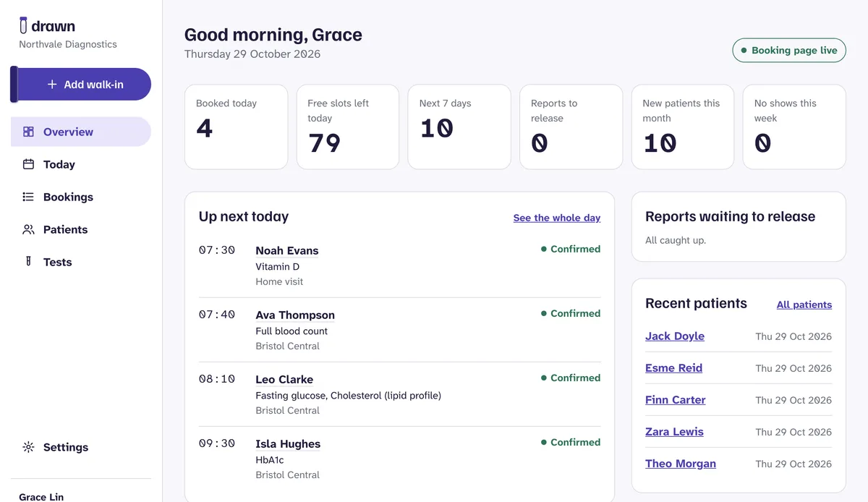Open Isla Hughes appointment
Image resolution: width=868 pixels, height=502 pixels.
[x=288, y=443]
